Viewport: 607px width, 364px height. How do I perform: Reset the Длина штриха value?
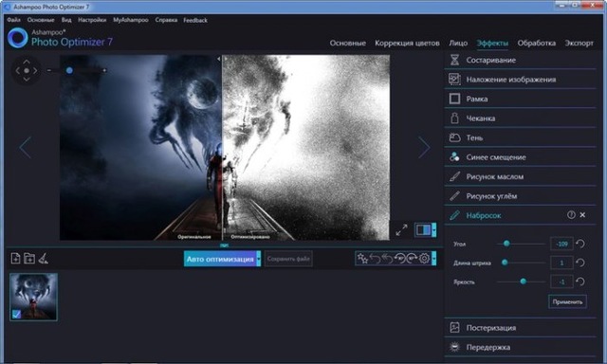click(579, 263)
